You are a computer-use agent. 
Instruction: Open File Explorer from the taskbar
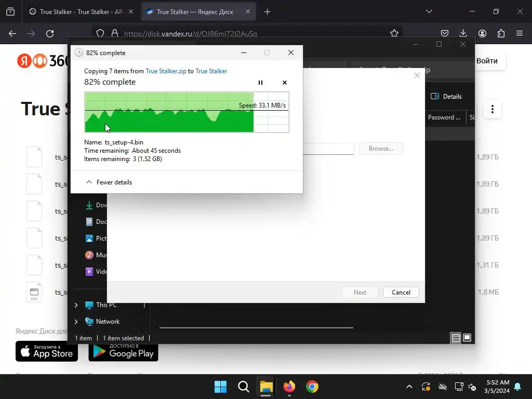[267, 387]
